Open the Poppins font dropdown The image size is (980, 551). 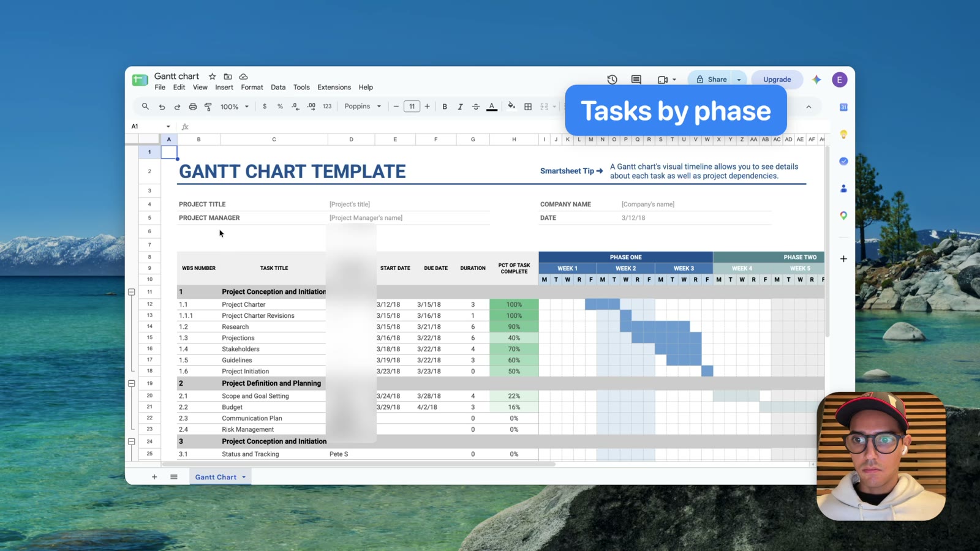(x=363, y=107)
